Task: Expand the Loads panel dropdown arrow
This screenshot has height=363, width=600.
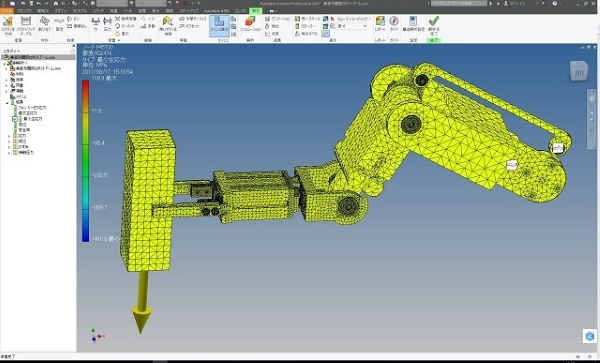Action: (119, 40)
